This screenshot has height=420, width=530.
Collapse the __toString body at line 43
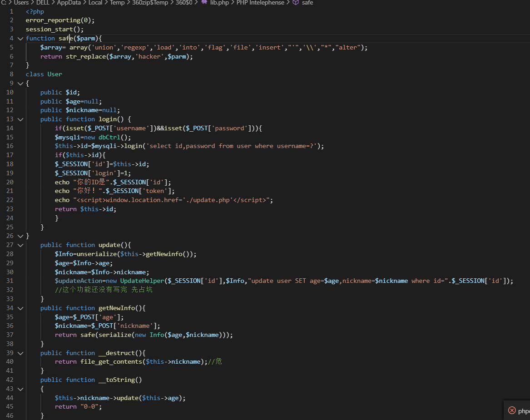click(20, 389)
